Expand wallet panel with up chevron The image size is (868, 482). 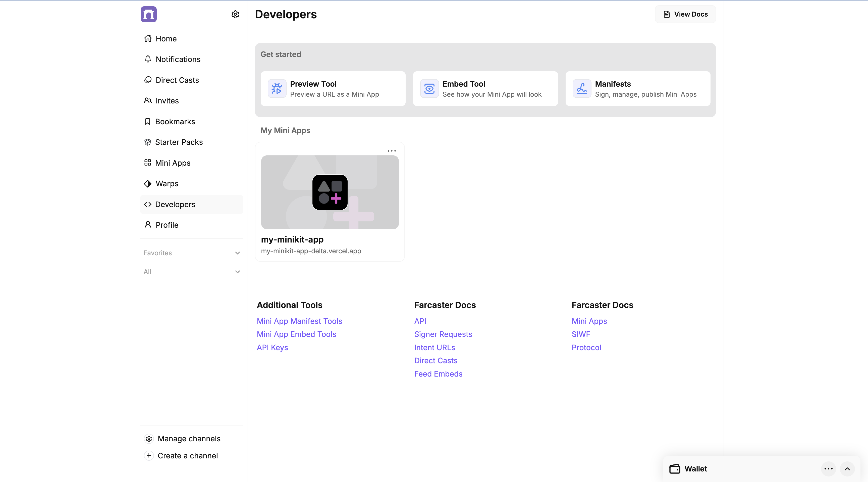(847, 468)
